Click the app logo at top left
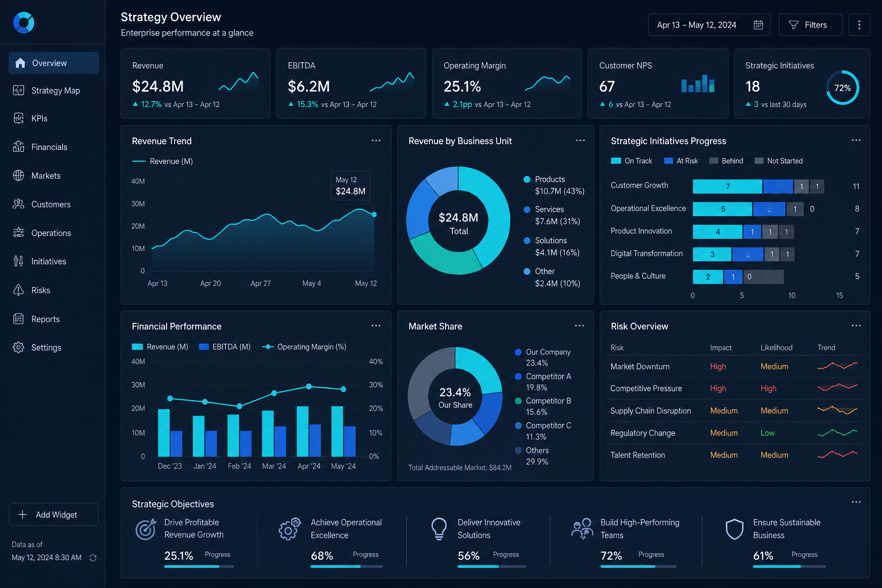The image size is (882, 588). pyautogui.click(x=24, y=22)
